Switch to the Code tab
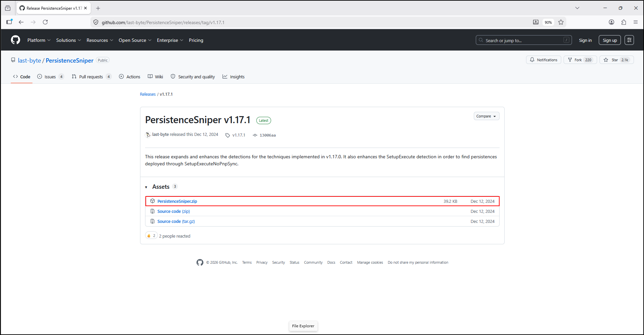Viewport: 644px width, 335px height. 22,77
